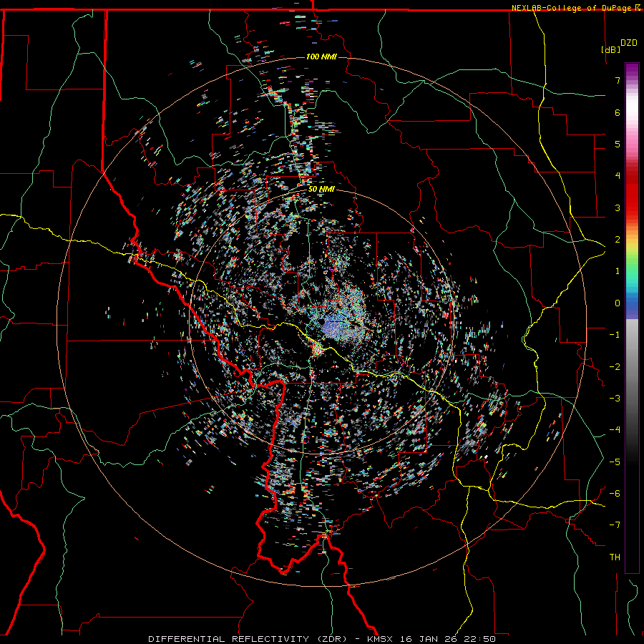The width and height of the screenshot is (644, 644).
Task: Click the scale value 1
Action: pyautogui.click(x=618, y=271)
